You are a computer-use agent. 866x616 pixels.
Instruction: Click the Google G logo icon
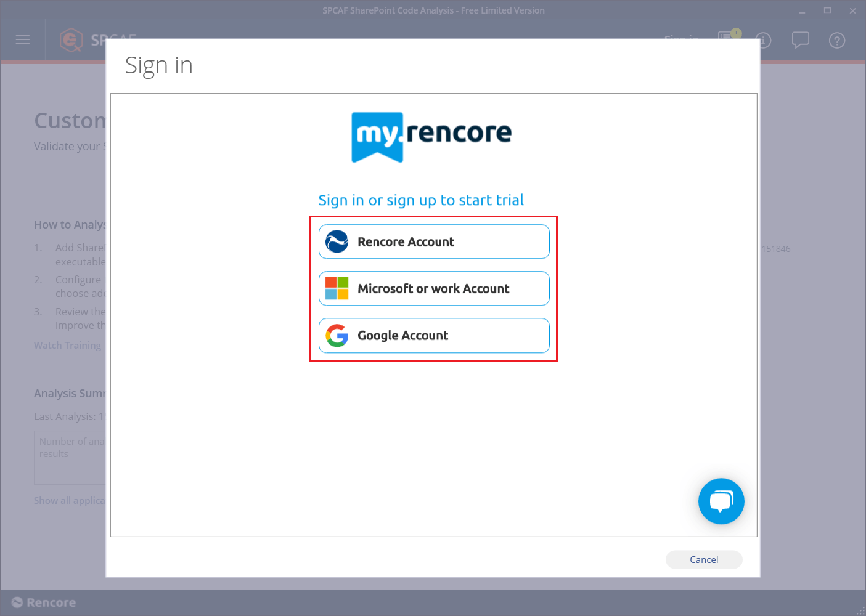(x=337, y=335)
